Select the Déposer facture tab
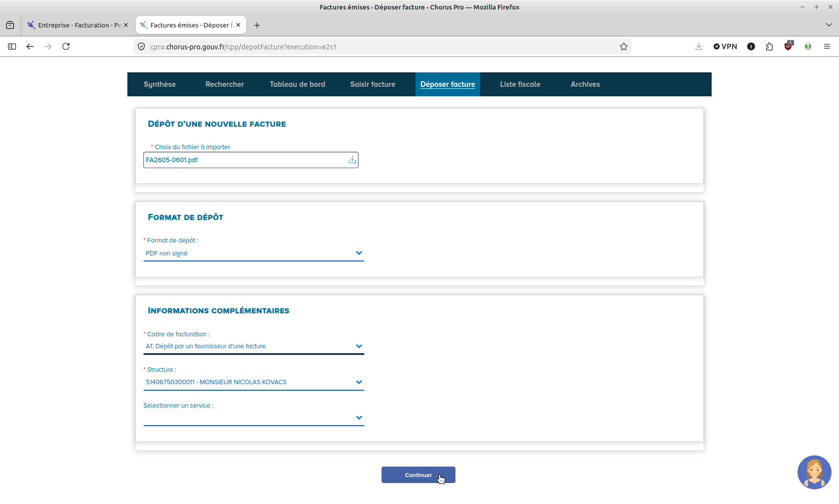This screenshot has height=504, width=839. [x=448, y=84]
